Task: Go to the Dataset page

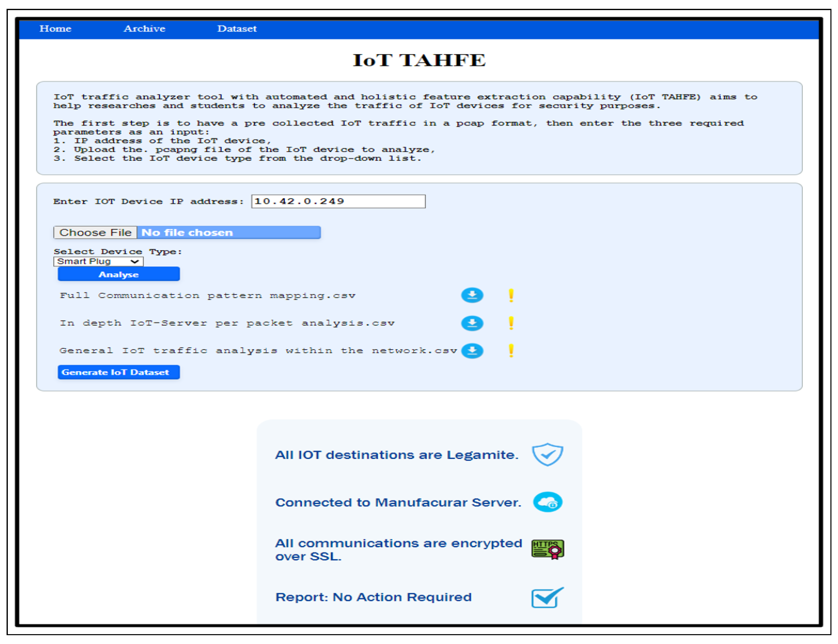Action: [x=237, y=29]
